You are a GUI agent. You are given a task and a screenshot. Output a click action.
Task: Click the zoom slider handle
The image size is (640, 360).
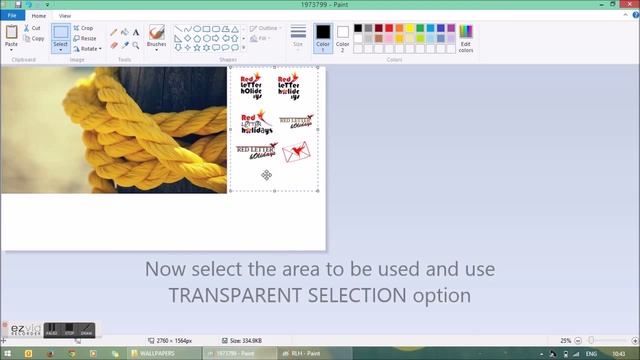pos(591,340)
